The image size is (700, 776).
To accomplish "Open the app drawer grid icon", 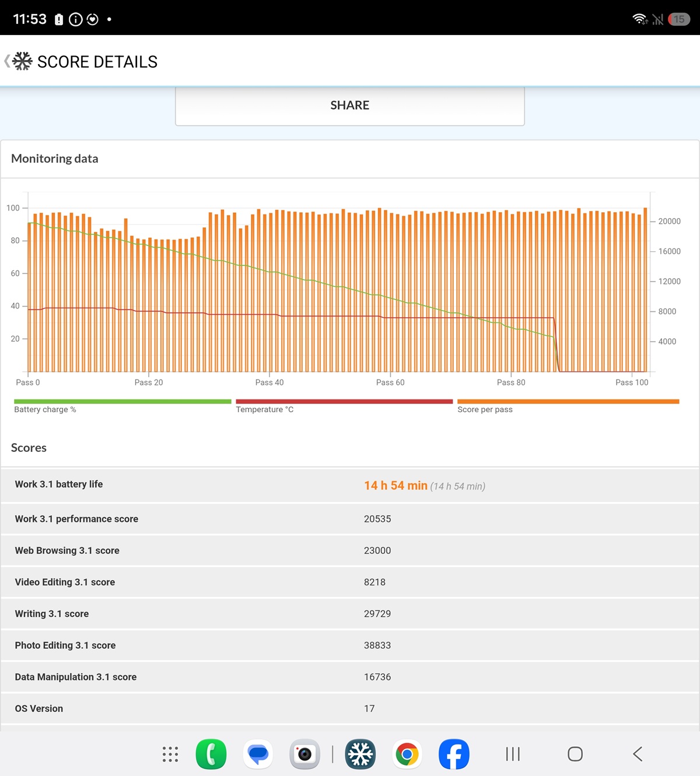I will pyautogui.click(x=170, y=754).
